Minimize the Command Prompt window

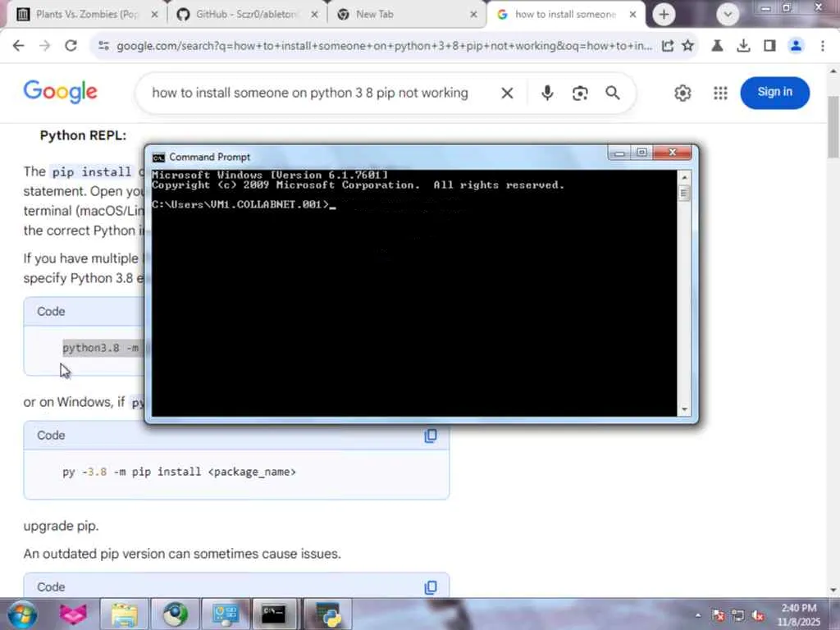[x=620, y=153]
